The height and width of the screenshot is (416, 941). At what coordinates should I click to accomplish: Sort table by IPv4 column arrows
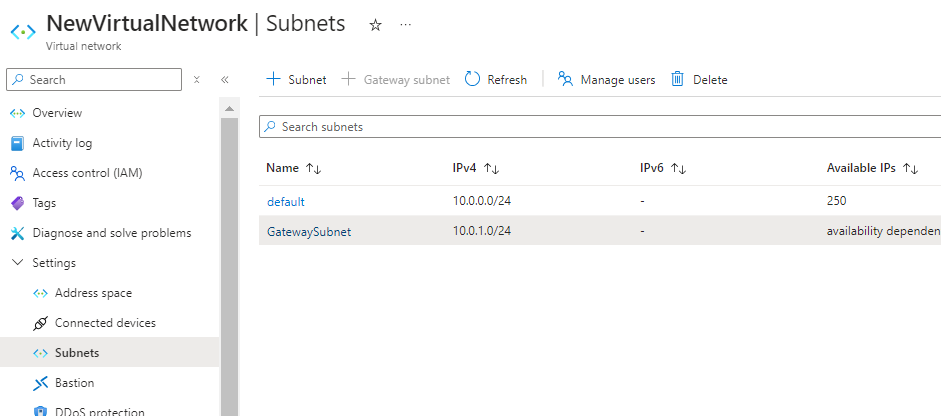(492, 169)
